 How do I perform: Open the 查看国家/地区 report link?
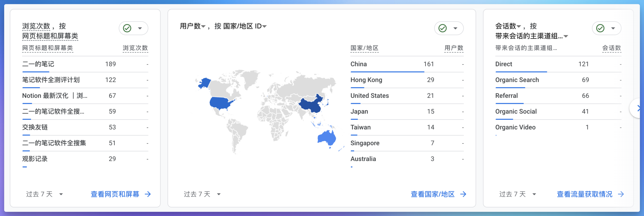[x=438, y=194]
